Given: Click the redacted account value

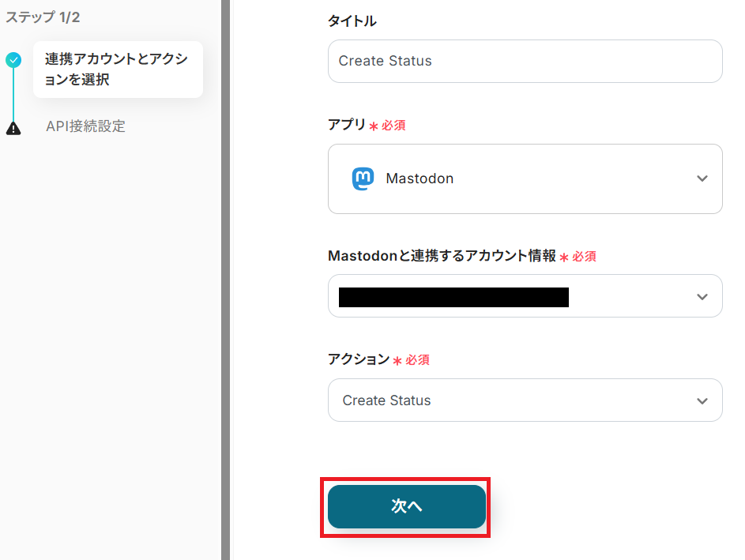Looking at the screenshot, I should tap(453, 297).
